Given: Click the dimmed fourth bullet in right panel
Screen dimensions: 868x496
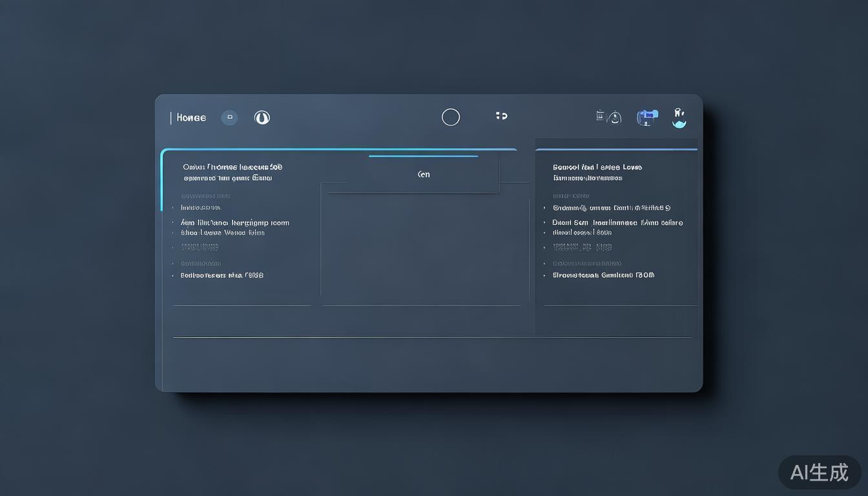Looking at the screenshot, I should (x=582, y=247).
